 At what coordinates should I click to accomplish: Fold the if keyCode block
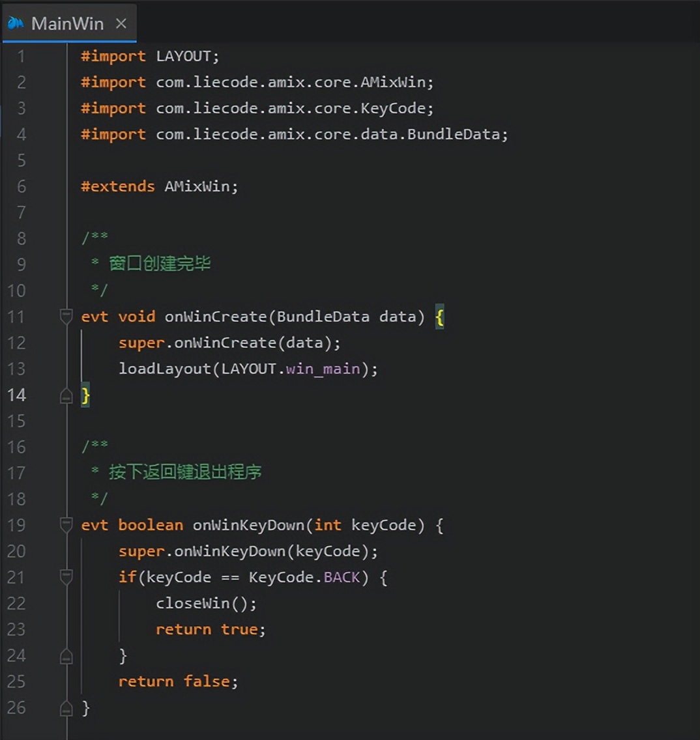(66, 577)
